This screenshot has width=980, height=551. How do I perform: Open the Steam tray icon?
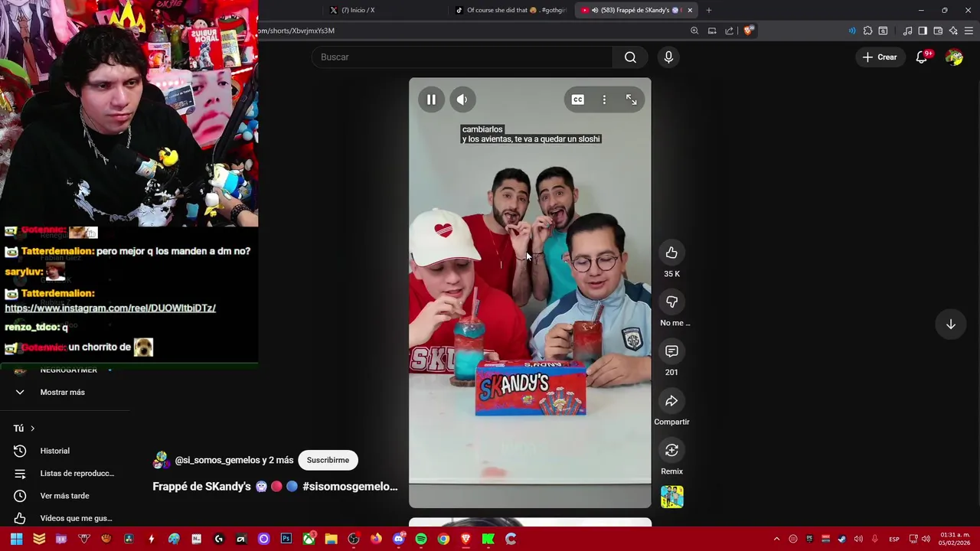click(x=841, y=539)
